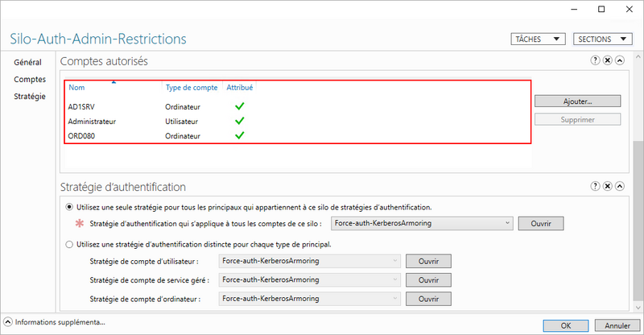Click Ouvrir beside all-accounts strategy
The width and height of the screenshot is (644, 335).
(x=541, y=224)
